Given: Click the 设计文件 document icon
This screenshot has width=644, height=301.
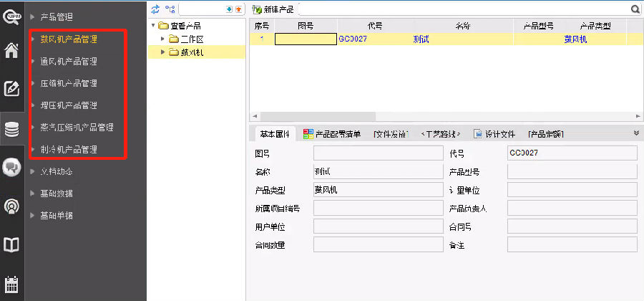Looking at the screenshot, I should click(x=478, y=133).
